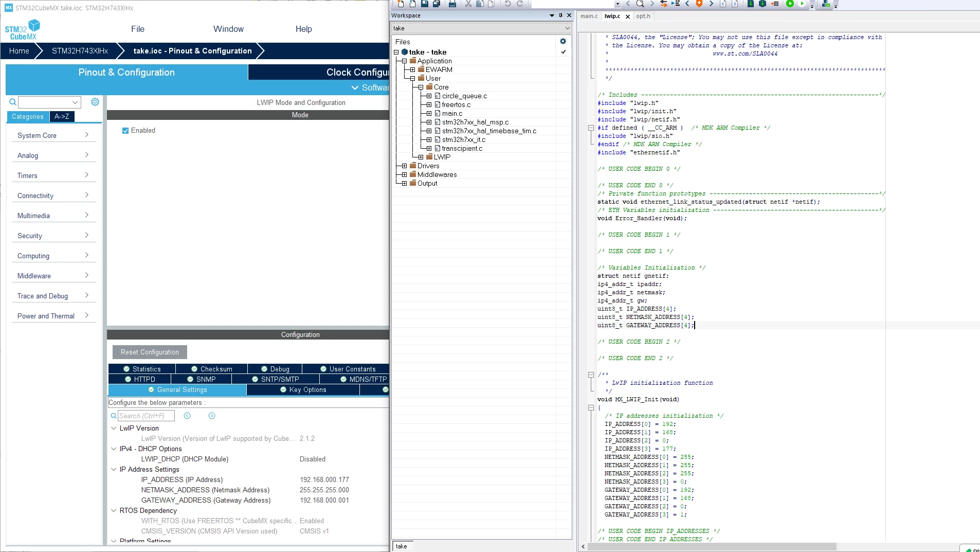
Task: Click the Print toolbar icon
Action: coord(452,4)
